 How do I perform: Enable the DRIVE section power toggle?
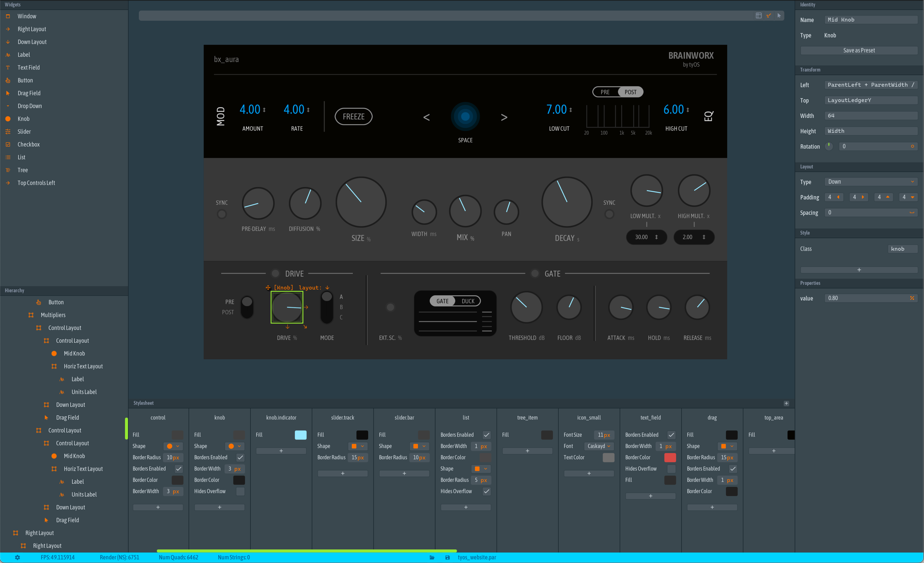pos(275,274)
